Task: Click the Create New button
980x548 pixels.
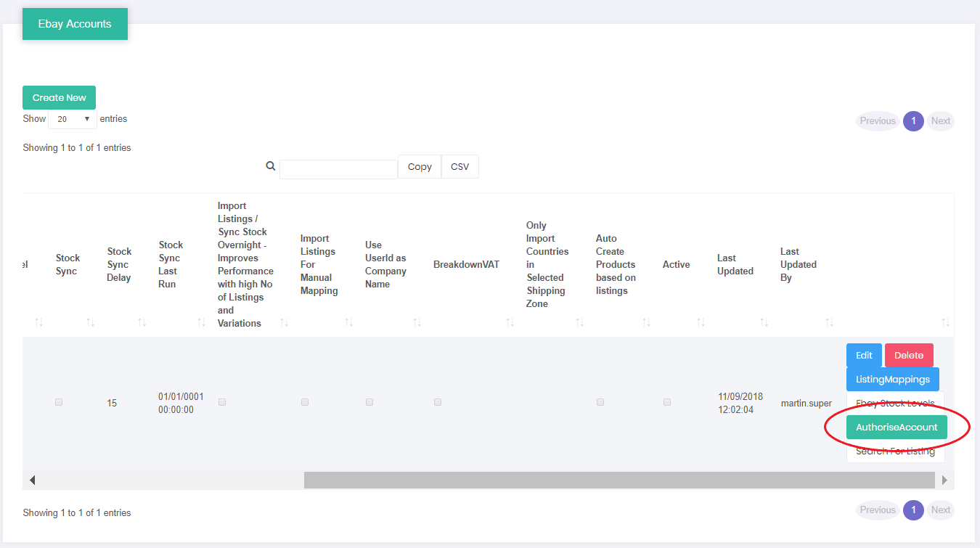Action: (x=59, y=97)
